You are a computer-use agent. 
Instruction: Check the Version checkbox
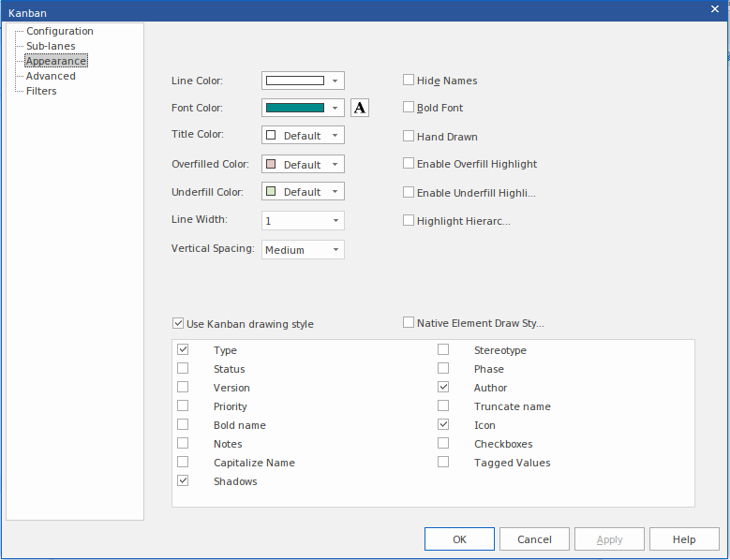[183, 387]
